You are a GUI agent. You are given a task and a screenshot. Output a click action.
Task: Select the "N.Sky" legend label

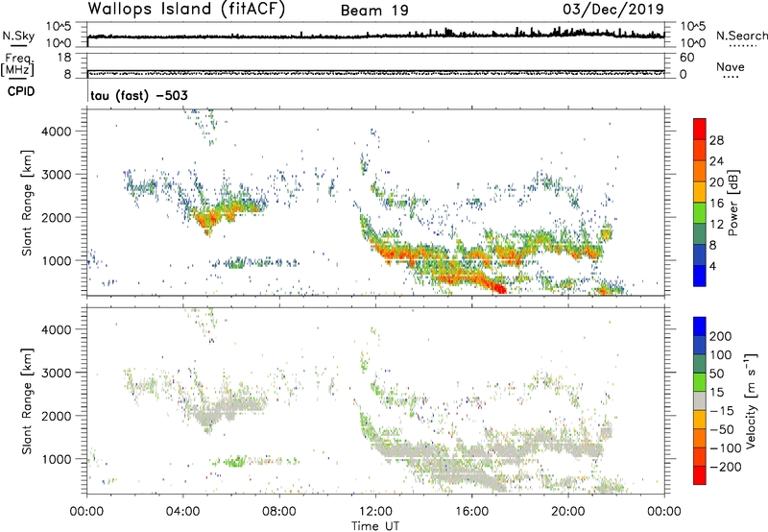tap(18, 36)
